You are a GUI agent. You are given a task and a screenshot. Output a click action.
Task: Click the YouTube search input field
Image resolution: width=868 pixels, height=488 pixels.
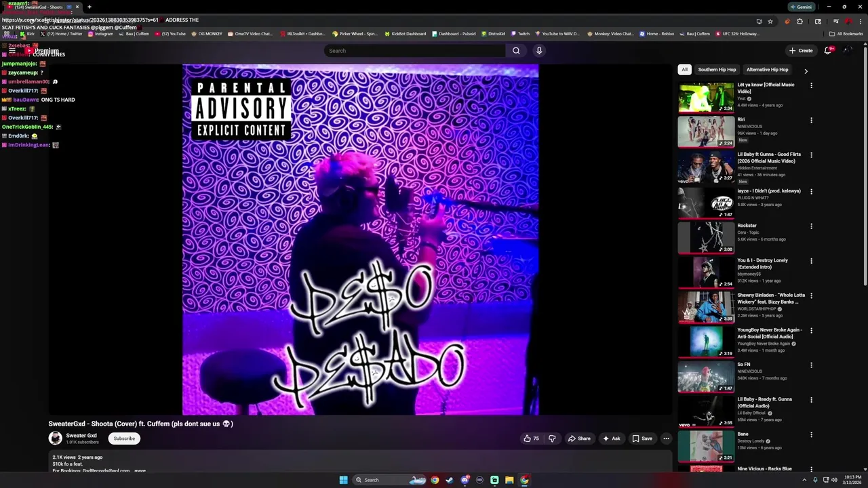point(415,50)
